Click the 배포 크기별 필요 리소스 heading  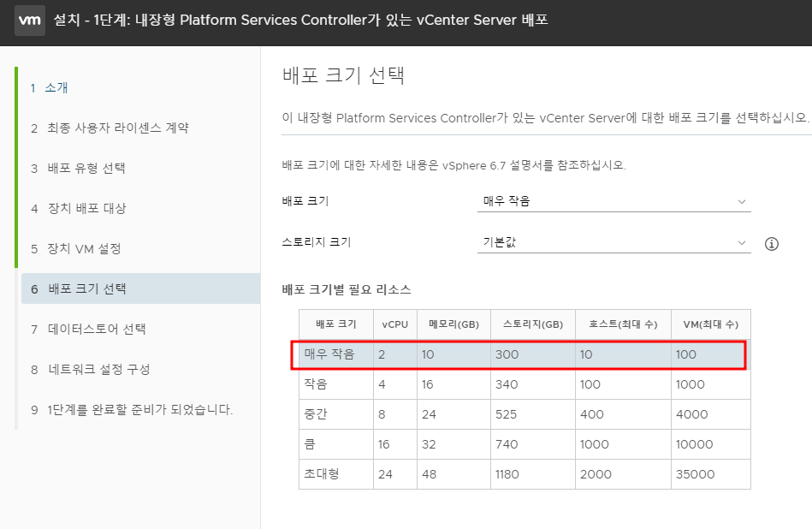(347, 289)
